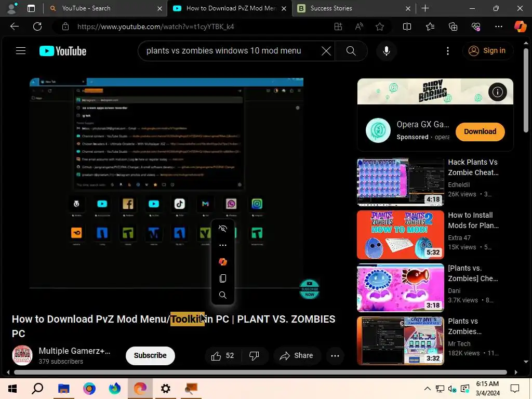Like the video with 52 likes
The height and width of the screenshot is (399, 532).
[x=223, y=355]
